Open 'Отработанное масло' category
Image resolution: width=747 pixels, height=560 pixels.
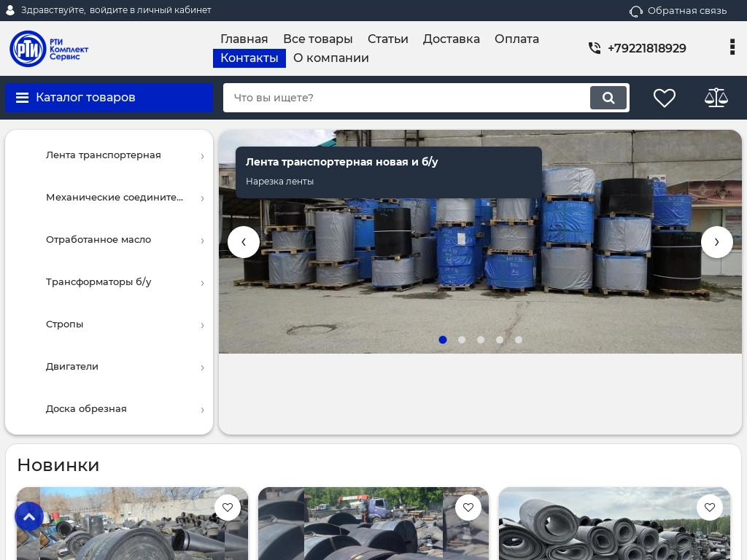[x=98, y=240]
